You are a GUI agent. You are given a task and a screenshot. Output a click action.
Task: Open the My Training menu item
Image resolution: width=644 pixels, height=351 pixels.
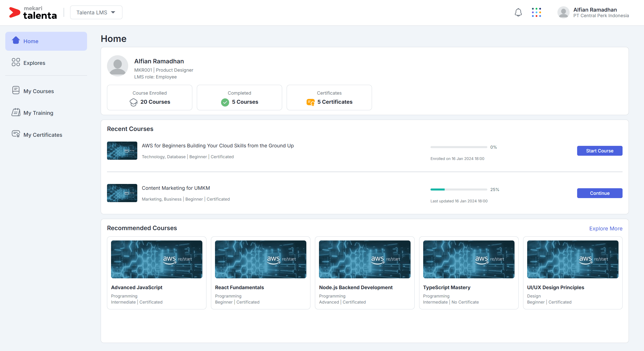(38, 113)
